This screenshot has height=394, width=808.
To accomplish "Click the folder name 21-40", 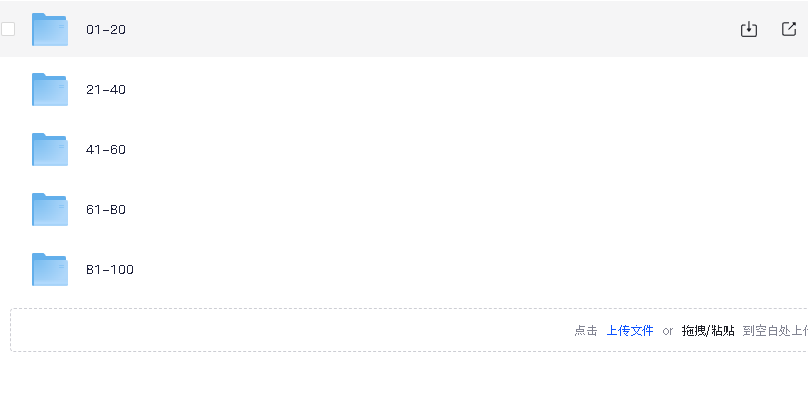I will [x=106, y=90].
